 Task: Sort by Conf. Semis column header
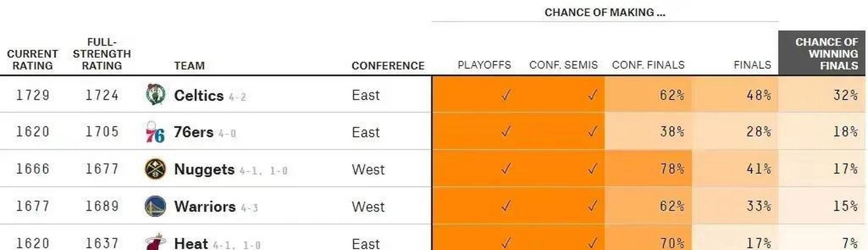(563, 65)
